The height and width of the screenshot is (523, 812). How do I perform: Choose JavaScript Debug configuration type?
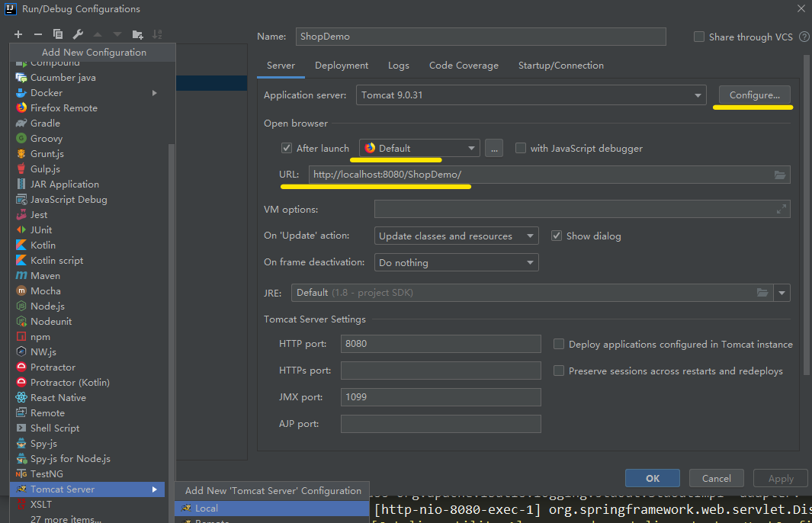(88, 199)
